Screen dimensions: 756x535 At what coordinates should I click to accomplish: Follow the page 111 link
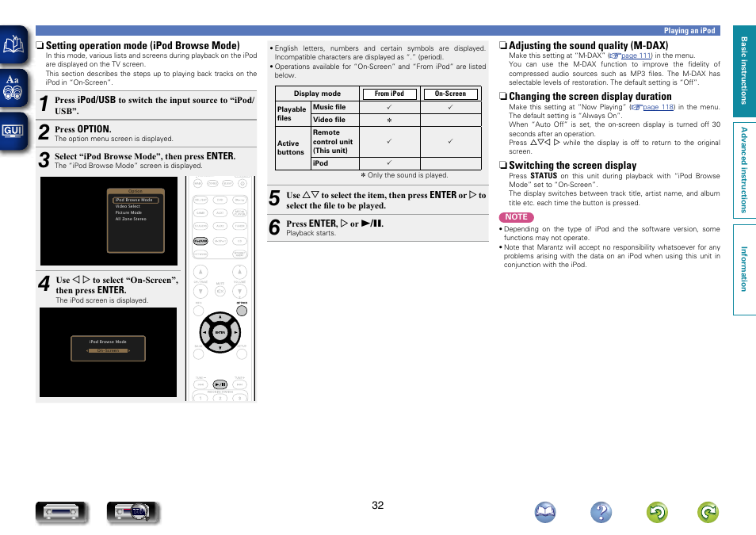pyautogui.click(x=636, y=55)
